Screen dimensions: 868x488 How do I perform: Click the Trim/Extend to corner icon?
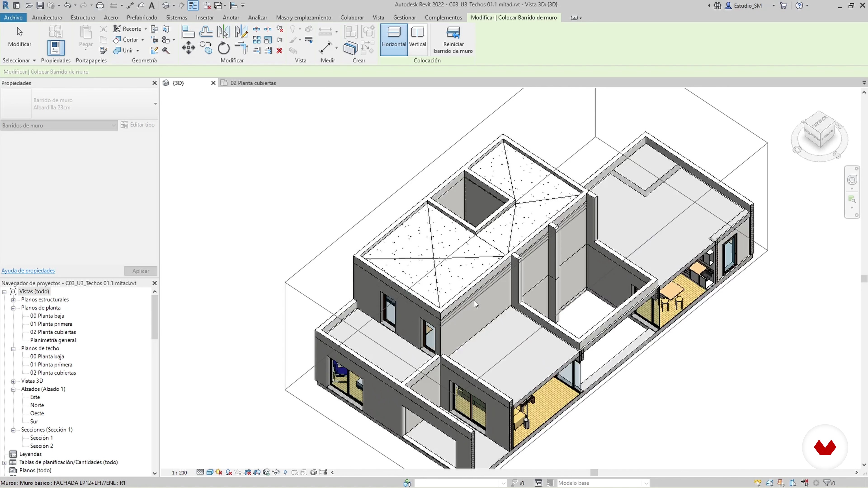pyautogui.click(x=241, y=48)
